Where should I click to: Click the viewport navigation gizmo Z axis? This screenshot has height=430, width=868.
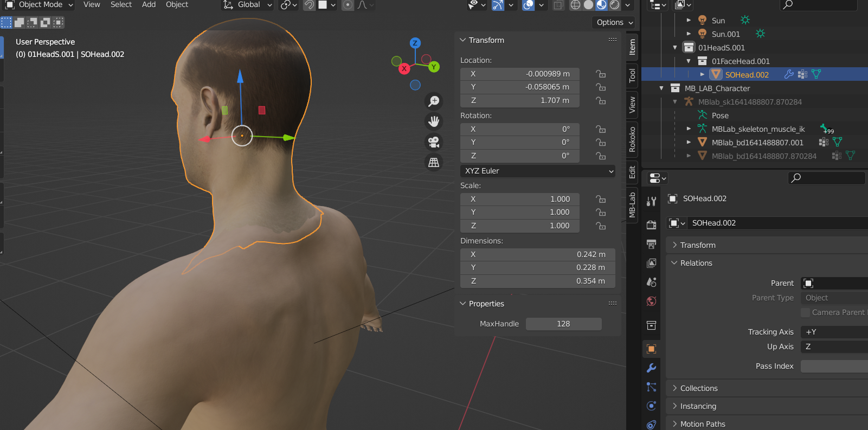(415, 43)
